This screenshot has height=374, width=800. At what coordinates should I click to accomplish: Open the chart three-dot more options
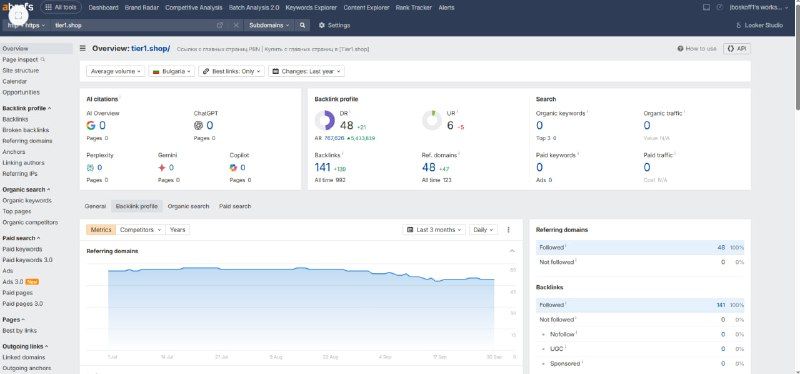508,230
